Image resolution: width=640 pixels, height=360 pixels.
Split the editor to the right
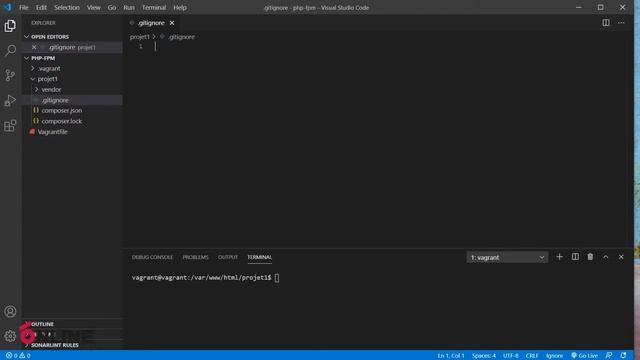tap(606, 23)
